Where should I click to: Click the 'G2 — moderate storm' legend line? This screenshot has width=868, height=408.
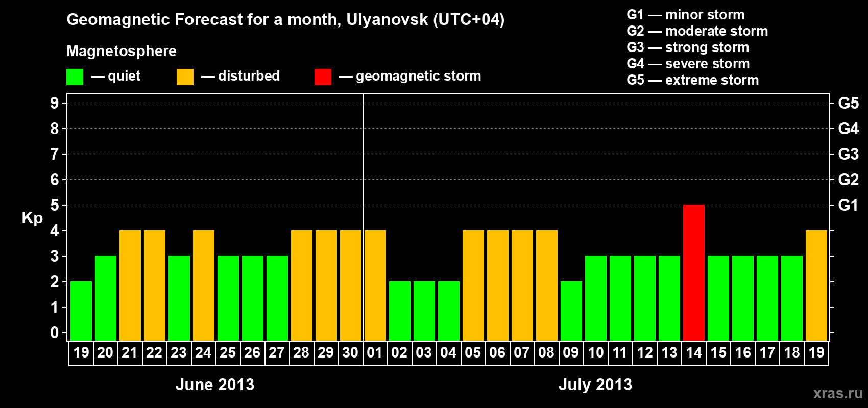point(697,31)
